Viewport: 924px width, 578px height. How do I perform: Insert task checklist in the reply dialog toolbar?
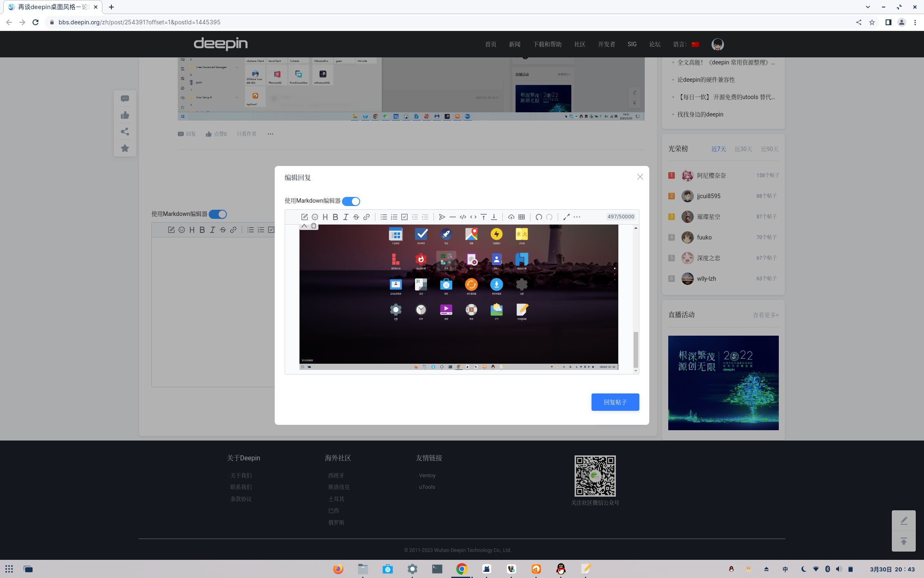404,217
